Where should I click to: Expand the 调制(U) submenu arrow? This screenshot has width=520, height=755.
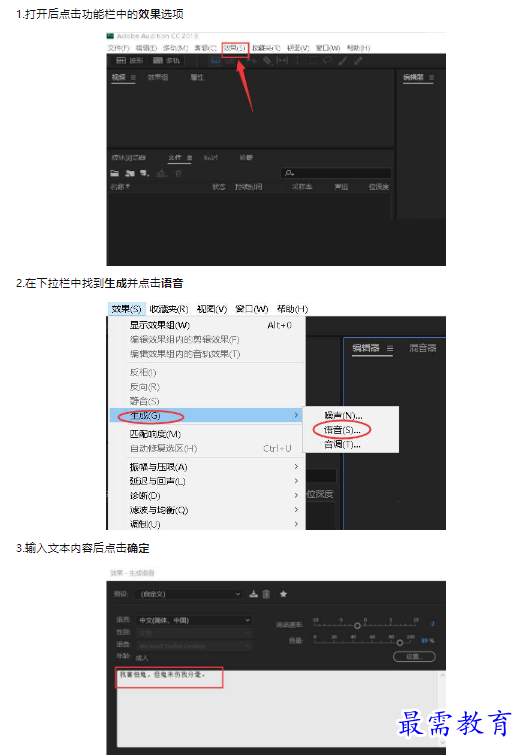coord(296,524)
